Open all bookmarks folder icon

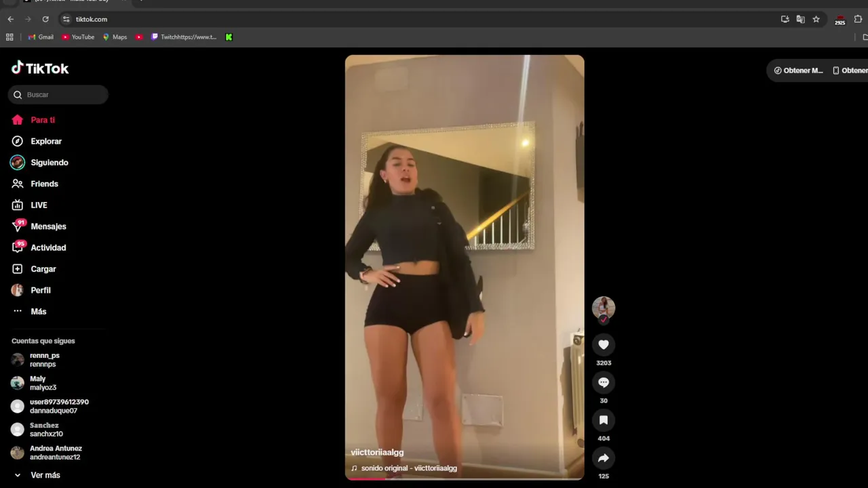pyautogui.click(x=865, y=37)
